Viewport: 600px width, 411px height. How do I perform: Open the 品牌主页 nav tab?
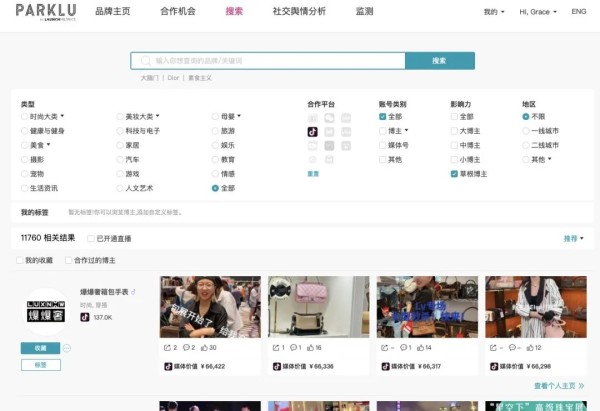113,11
